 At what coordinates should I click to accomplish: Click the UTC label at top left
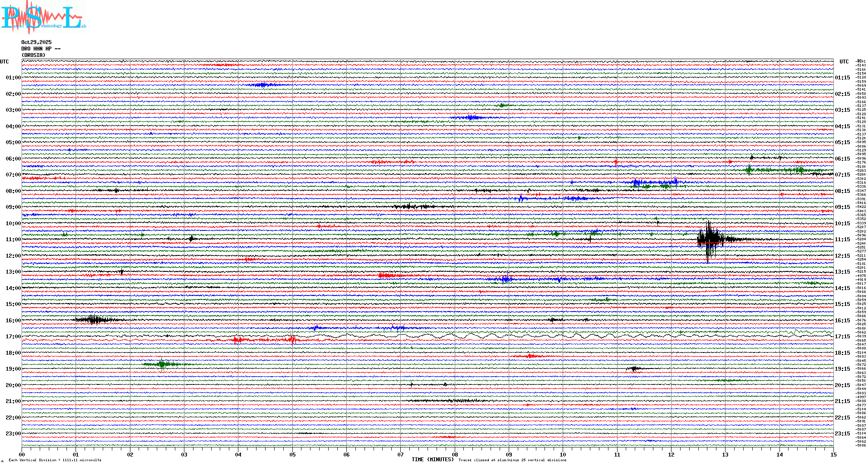coord(4,62)
